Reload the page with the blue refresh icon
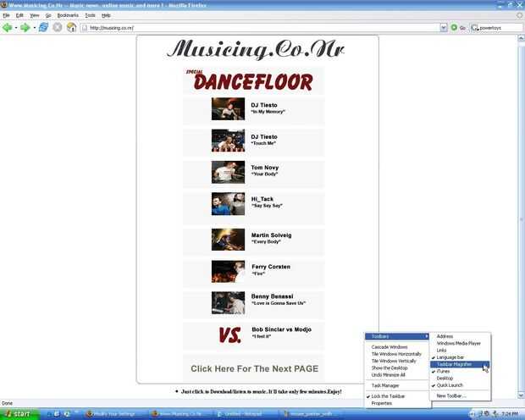This screenshot has height=420, width=525. [x=43, y=27]
